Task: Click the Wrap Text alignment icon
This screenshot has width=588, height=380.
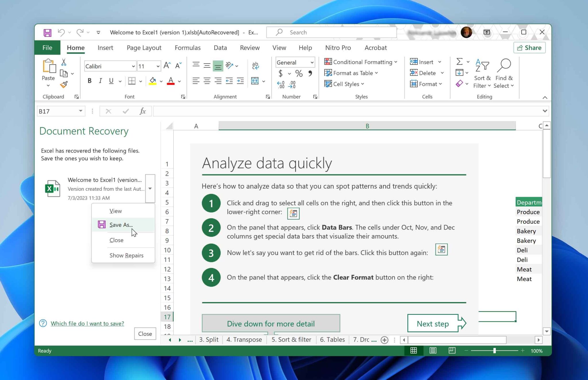Action: [x=255, y=65]
